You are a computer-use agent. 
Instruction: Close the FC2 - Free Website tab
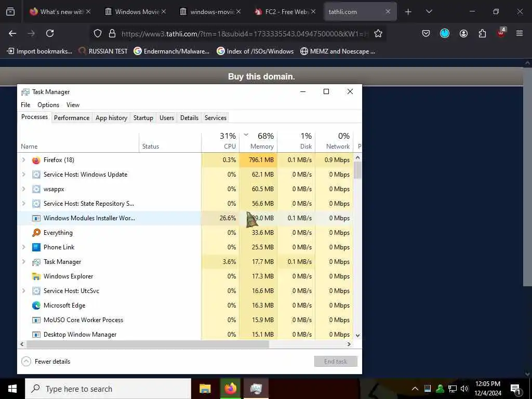313,11
